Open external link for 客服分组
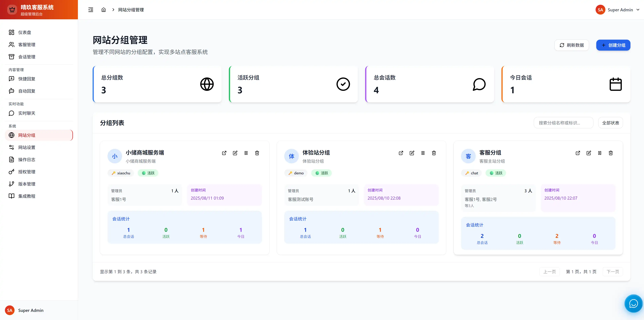This screenshot has width=644, height=320. coord(578,153)
